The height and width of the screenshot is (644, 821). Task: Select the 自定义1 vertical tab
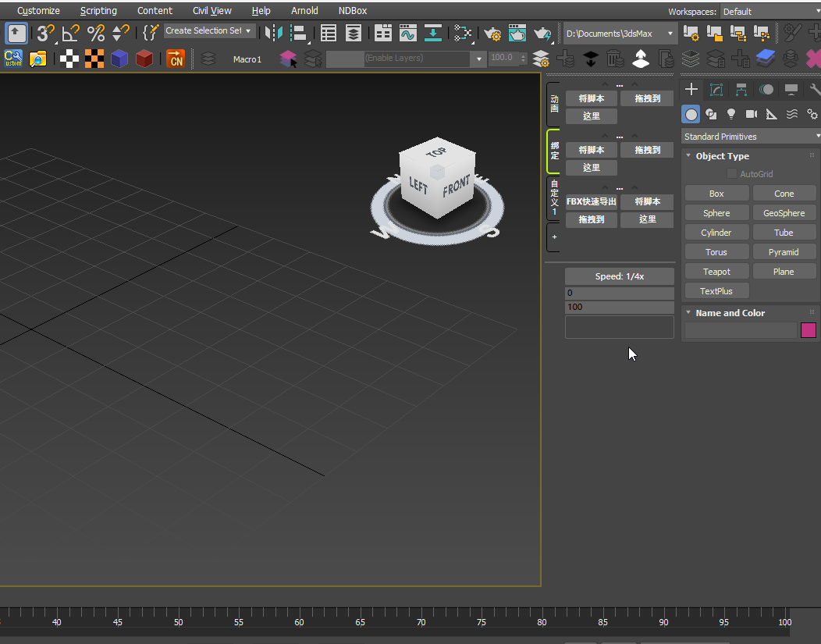pyautogui.click(x=554, y=198)
